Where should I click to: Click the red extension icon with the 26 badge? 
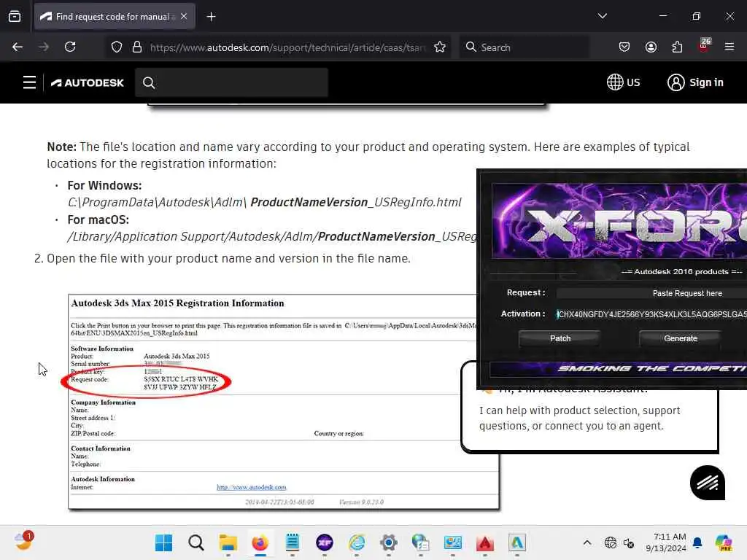click(704, 46)
